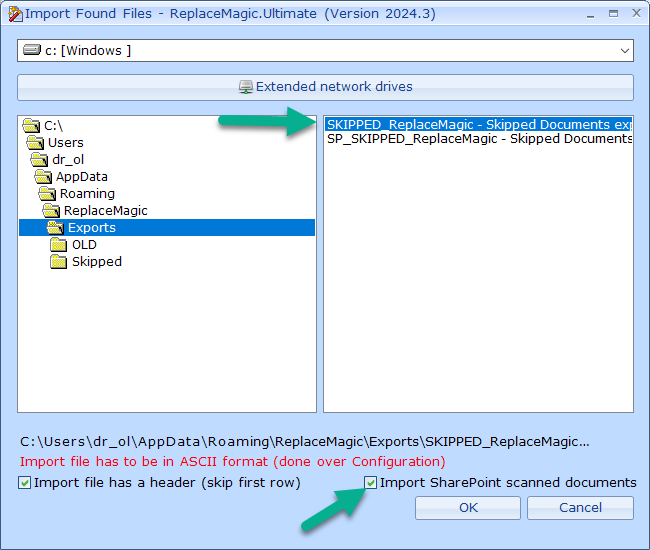Select the C:\ tree row label
This screenshot has width=650, height=550.
pos(53,126)
